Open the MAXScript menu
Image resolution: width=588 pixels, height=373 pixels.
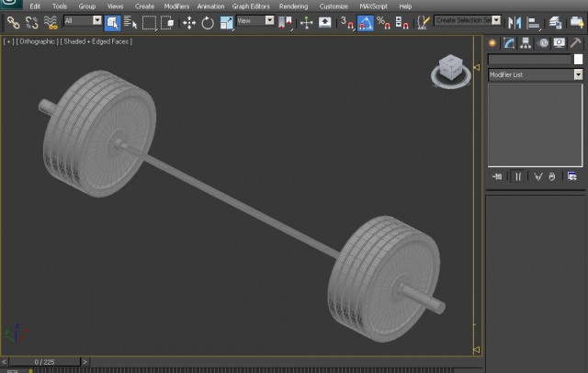click(x=374, y=6)
